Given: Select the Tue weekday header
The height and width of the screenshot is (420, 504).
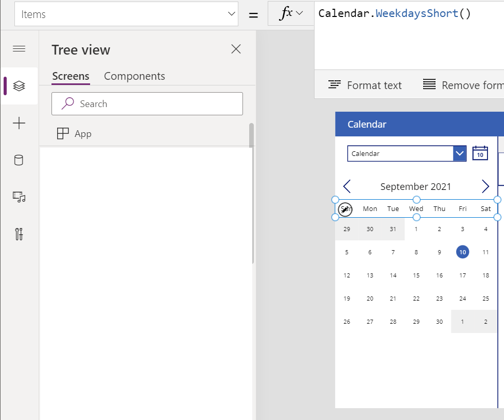Looking at the screenshot, I should [393, 209].
